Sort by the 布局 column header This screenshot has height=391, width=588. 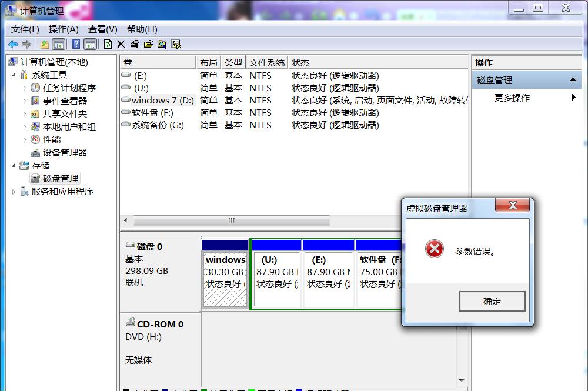coord(209,62)
